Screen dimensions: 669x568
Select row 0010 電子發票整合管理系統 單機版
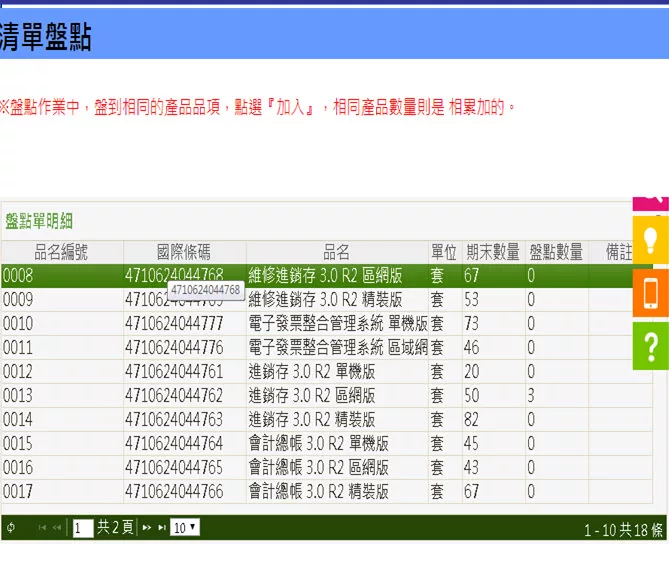pyautogui.click(x=300, y=324)
